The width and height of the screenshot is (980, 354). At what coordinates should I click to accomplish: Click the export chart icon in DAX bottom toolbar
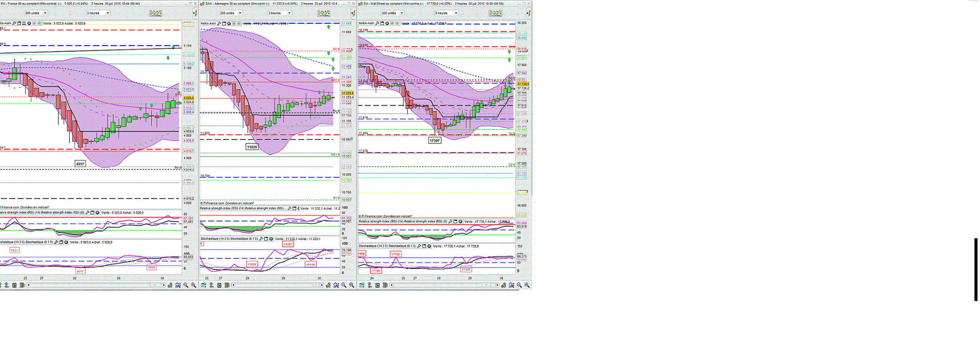(203, 285)
